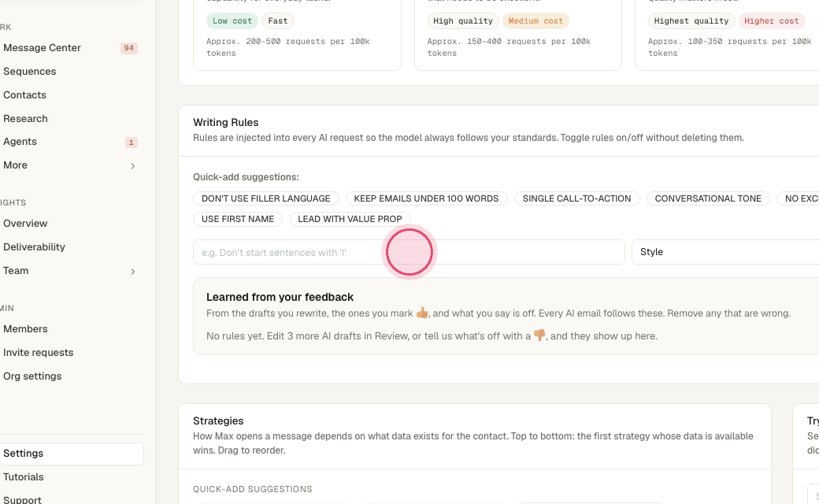
Task: Add "Use first name" rule suggestion
Action: [238, 219]
